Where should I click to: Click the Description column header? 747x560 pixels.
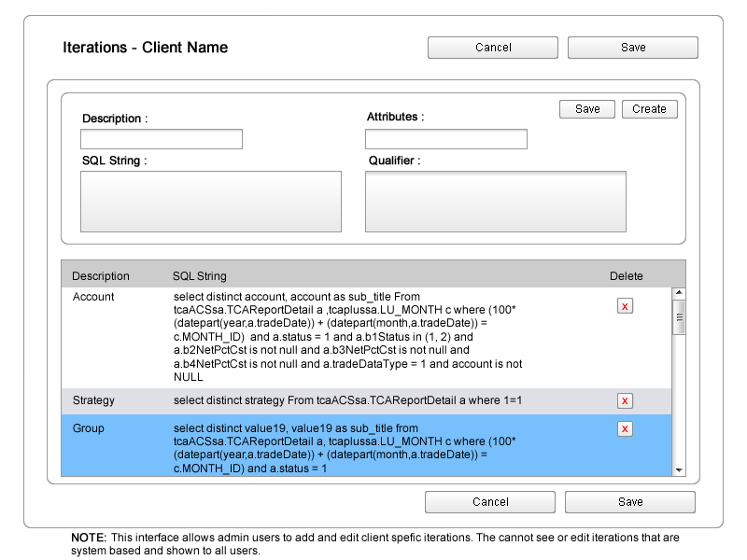(101, 276)
